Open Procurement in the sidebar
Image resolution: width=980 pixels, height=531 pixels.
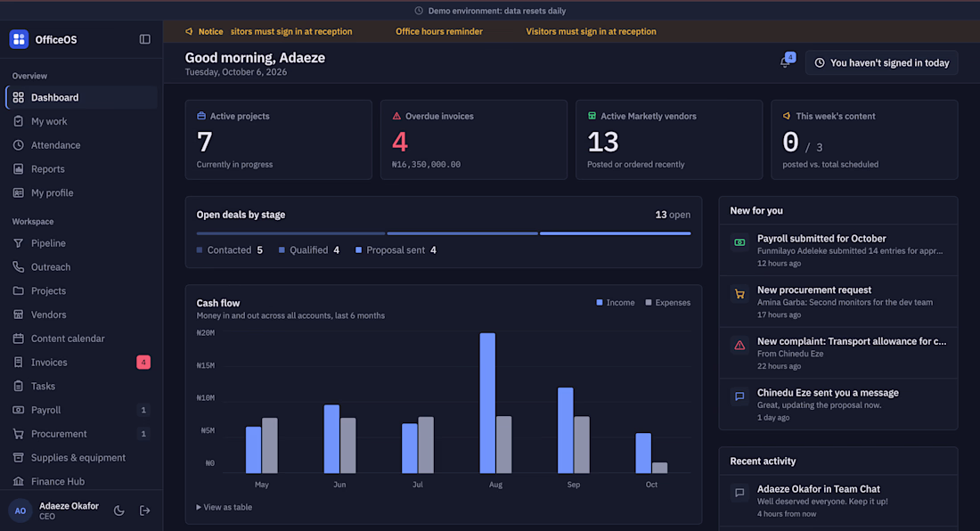click(82, 434)
